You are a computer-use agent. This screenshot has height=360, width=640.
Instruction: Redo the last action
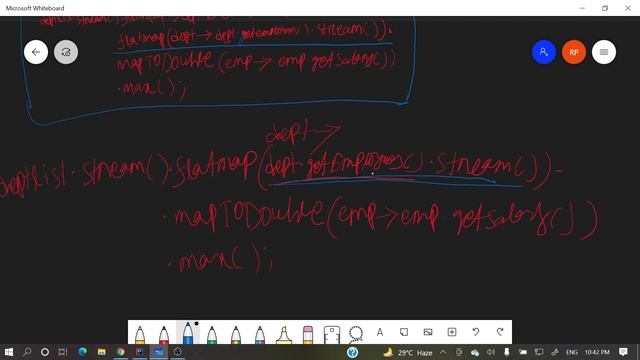[500, 332]
